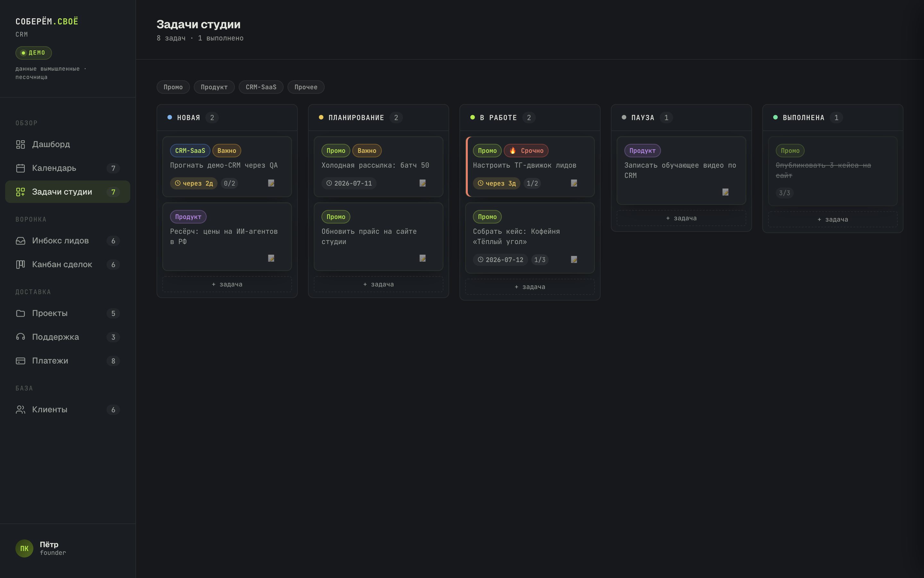Click the CRM-SaaS tag on QA card
The width and height of the screenshot is (924, 578).
(x=190, y=151)
